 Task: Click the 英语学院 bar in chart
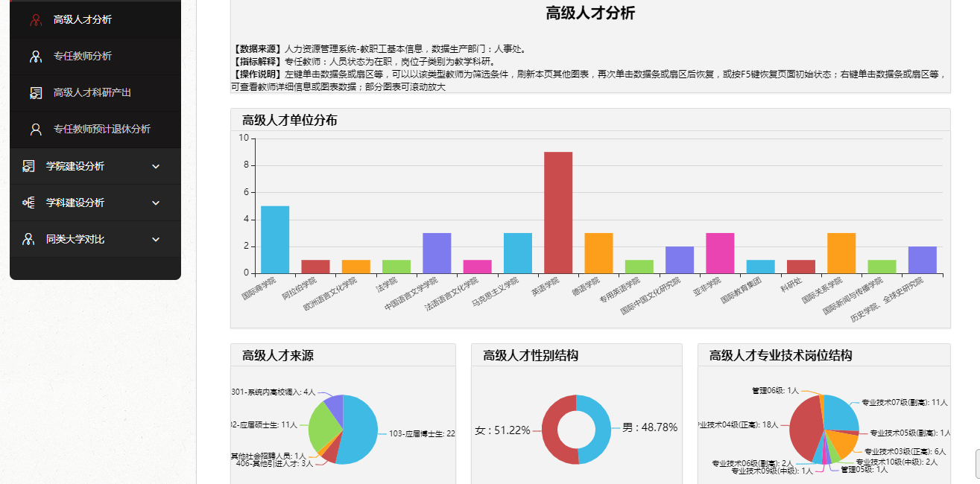(x=558, y=212)
